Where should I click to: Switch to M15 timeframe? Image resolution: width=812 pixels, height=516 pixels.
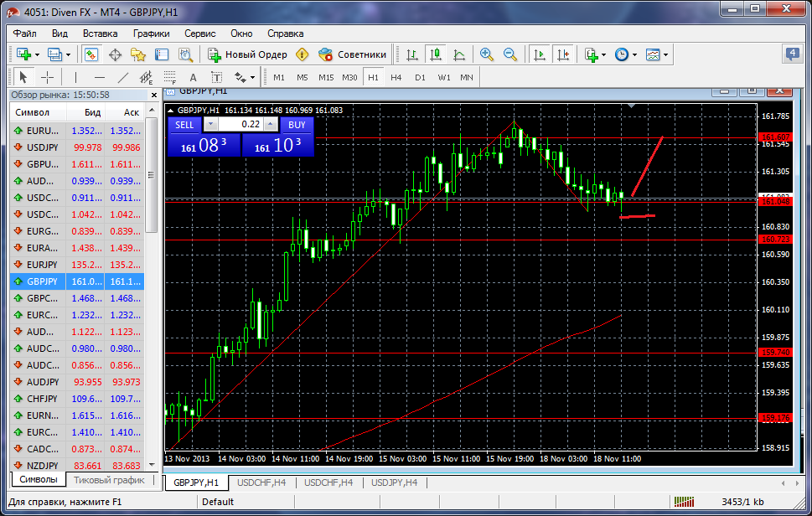[326, 77]
